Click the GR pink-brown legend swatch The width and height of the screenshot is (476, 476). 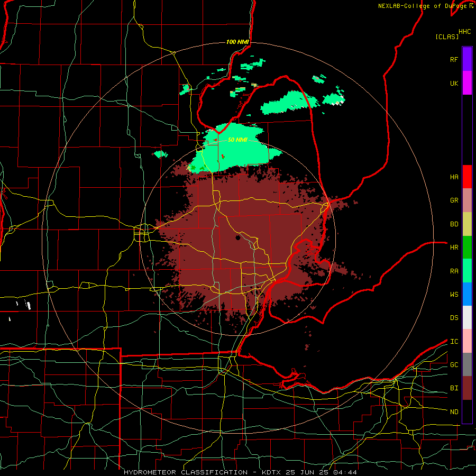tap(467, 200)
